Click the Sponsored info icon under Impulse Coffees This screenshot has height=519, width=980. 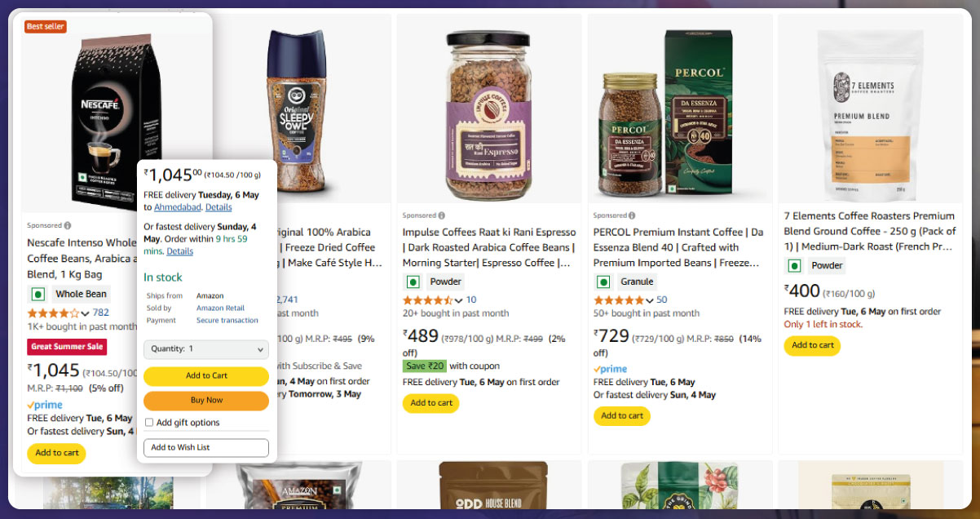(443, 216)
